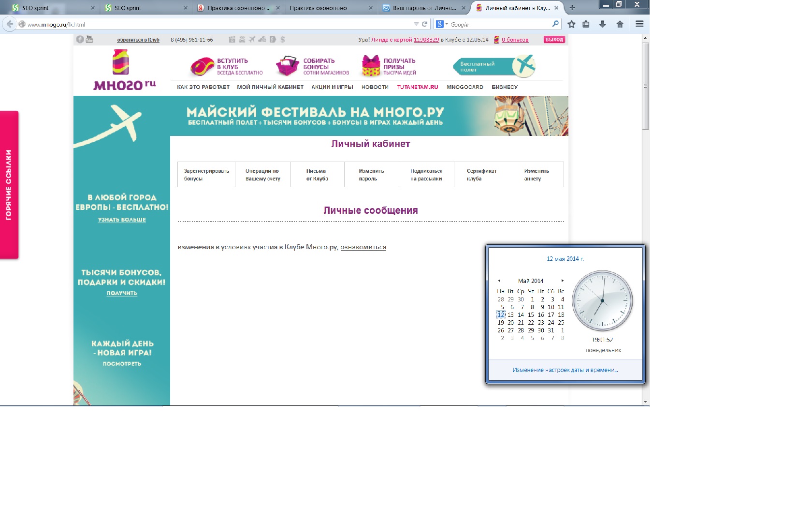
Task: Open the ГОРЯЧИЕ ССЫЛКИ side tab
Action: click(9, 185)
